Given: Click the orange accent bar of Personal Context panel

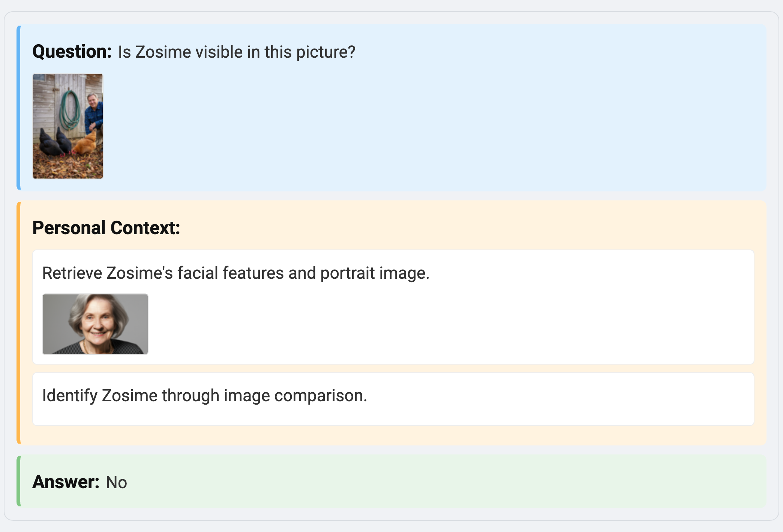Looking at the screenshot, I should [x=18, y=323].
